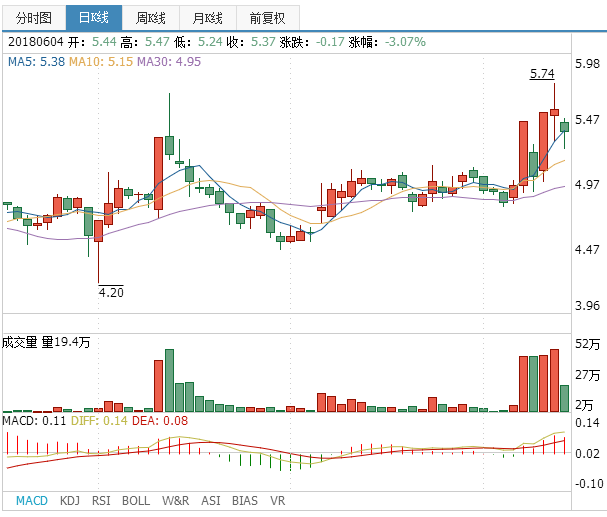Viewport: 607px width, 517px height.
Task: Choose the ASI indicator
Action: (211, 501)
